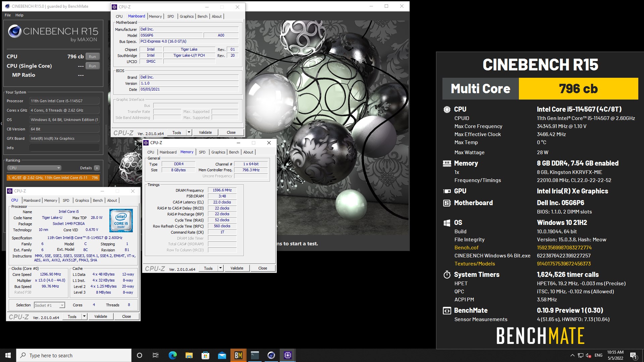Click the BenchMate Memory module icon
The height and width of the screenshot is (362, 644).
click(447, 163)
